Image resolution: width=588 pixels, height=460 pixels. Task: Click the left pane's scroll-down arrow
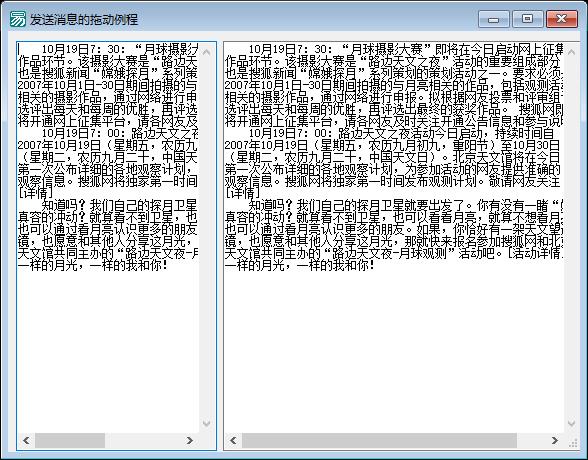pyautogui.click(x=207, y=424)
